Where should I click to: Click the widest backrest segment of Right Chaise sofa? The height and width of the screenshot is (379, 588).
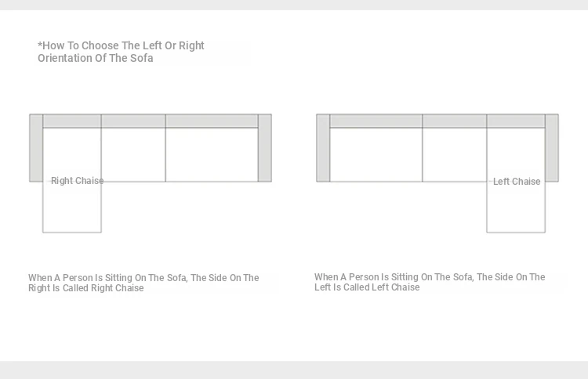[212, 121]
